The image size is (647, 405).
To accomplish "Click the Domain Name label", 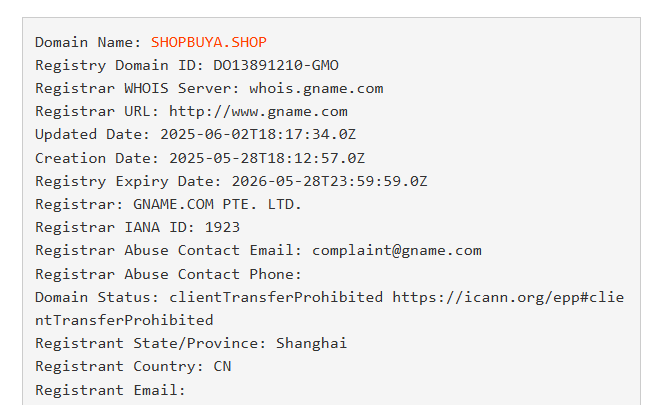I will click(x=88, y=42).
